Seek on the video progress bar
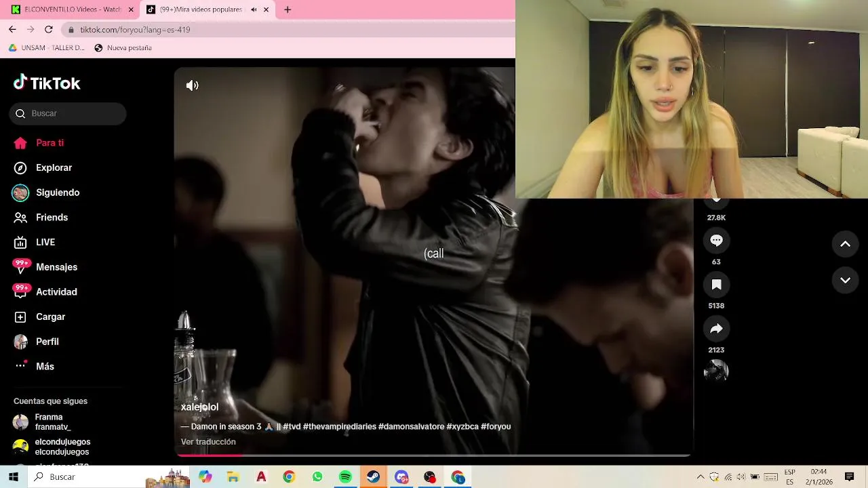868x488 pixels. (x=434, y=455)
